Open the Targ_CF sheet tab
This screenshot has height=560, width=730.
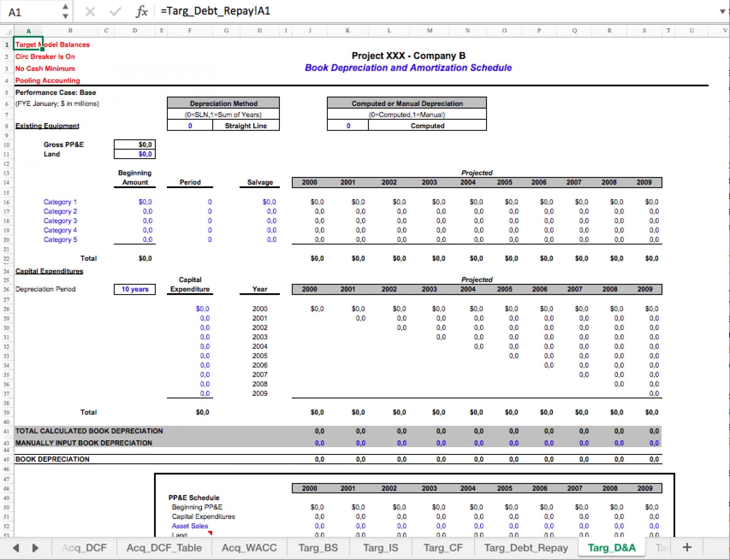[x=443, y=548]
